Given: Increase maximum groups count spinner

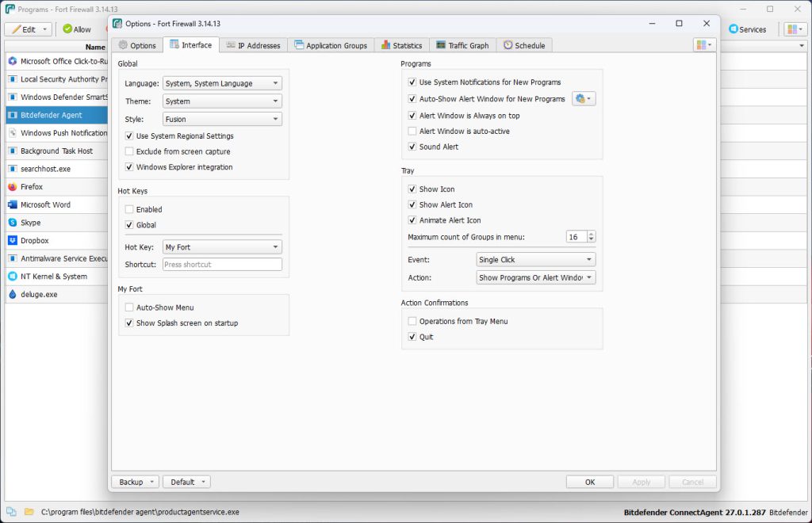Looking at the screenshot, I should click(x=592, y=234).
